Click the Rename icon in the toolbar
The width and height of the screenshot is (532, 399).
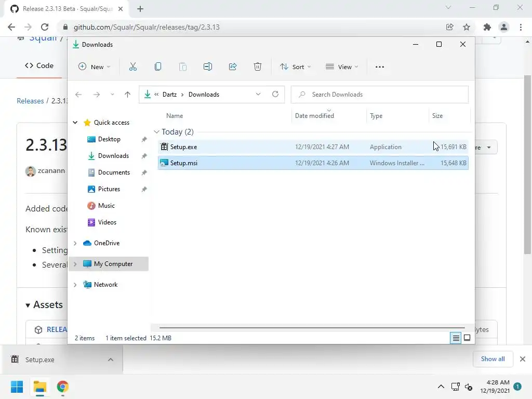(x=208, y=67)
